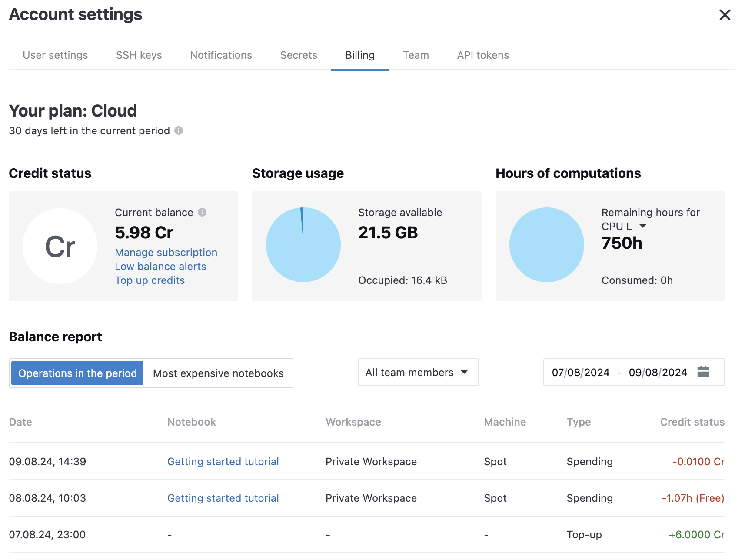Click Top up credits link
Image resolution: width=745 pixels, height=560 pixels.
tap(150, 280)
